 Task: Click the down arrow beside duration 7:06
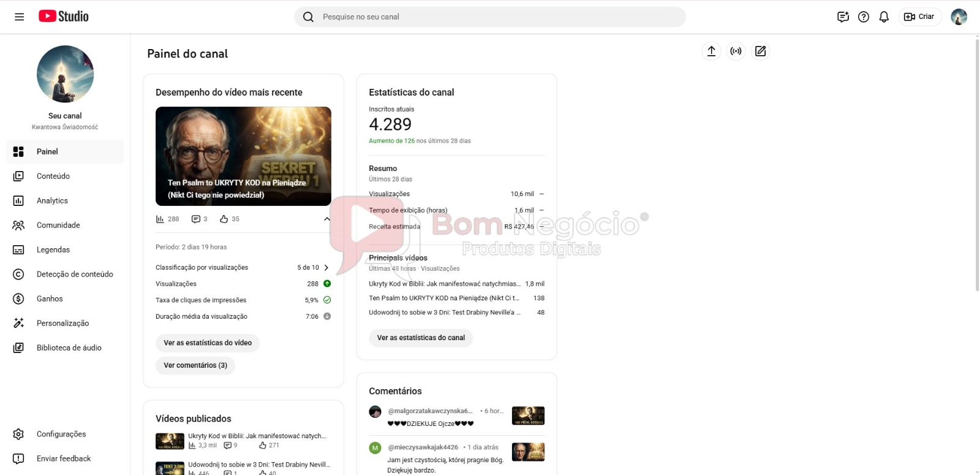coord(327,316)
